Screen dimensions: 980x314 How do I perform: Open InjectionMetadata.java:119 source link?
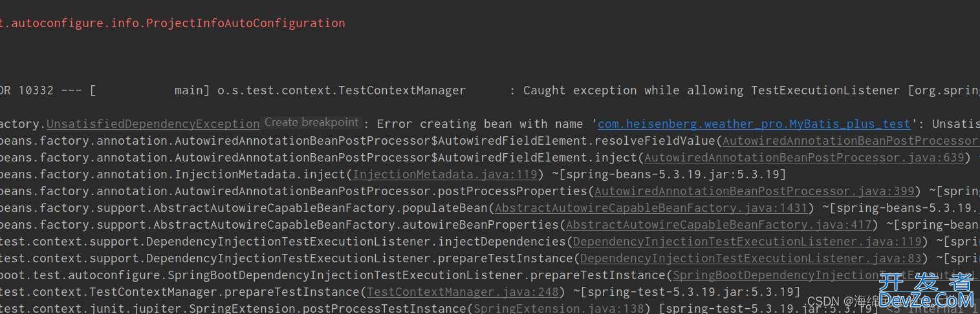pos(446,174)
